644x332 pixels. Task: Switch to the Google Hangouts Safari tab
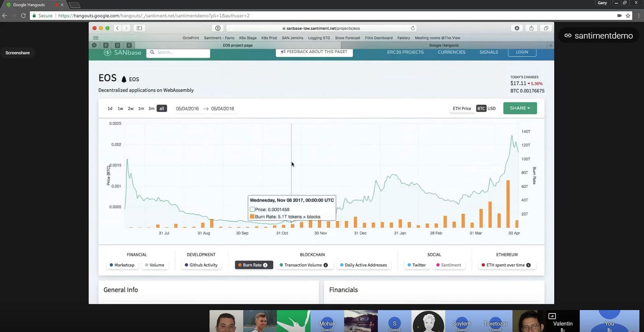click(x=444, y=45)
